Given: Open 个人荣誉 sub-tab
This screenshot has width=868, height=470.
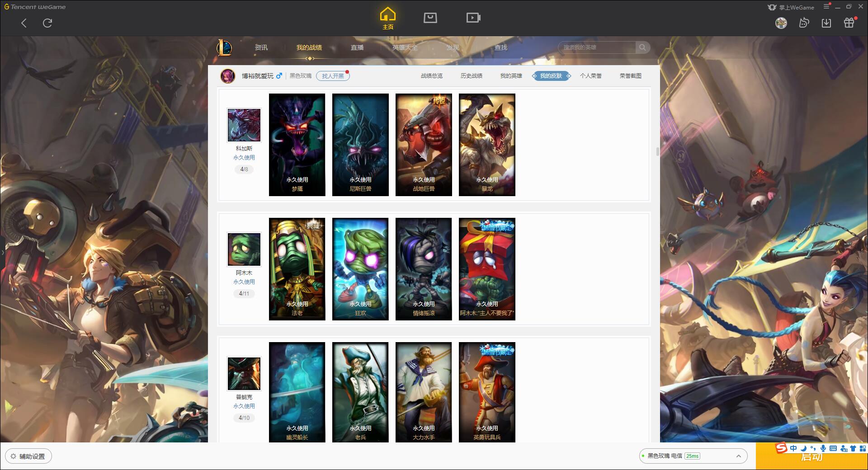Looking at the screenshot, I should (x=591, y=76).
